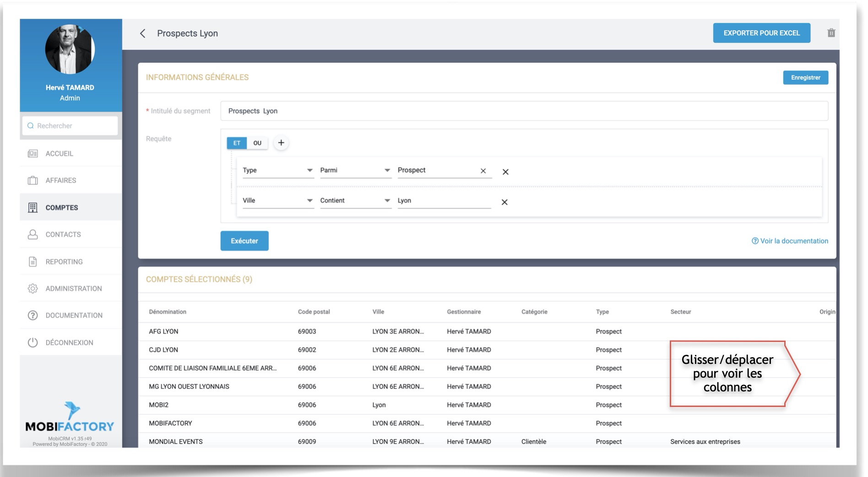Select the ET logical operator
The height and width of the screenshot is (477, 868).
237,143
